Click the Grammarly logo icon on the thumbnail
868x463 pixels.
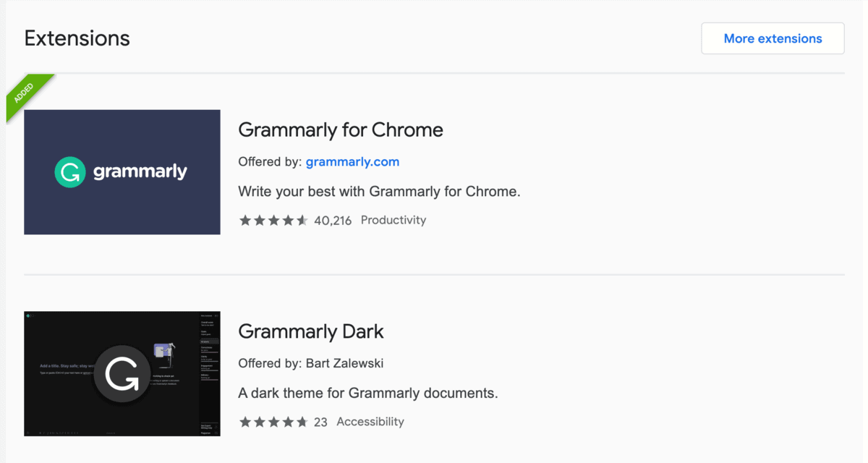(69, 172)
